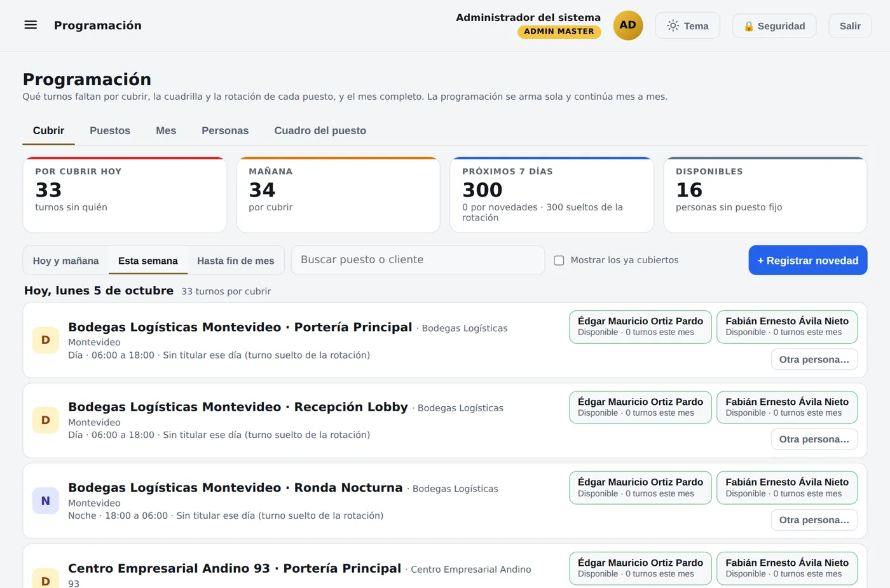Toggle theme with the Tema button
Viewport: 890px width, 588px height.
[x=688, y=25]
